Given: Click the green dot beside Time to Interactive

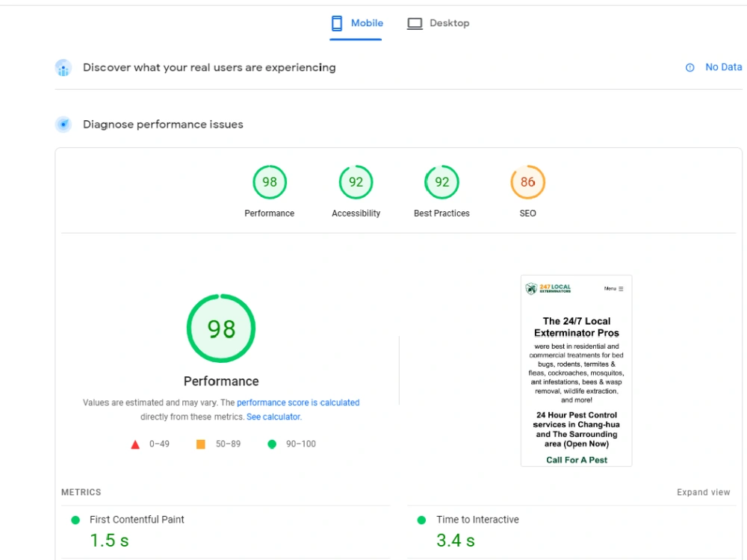Looking at the screenshot, I should (x=421, y=520).
